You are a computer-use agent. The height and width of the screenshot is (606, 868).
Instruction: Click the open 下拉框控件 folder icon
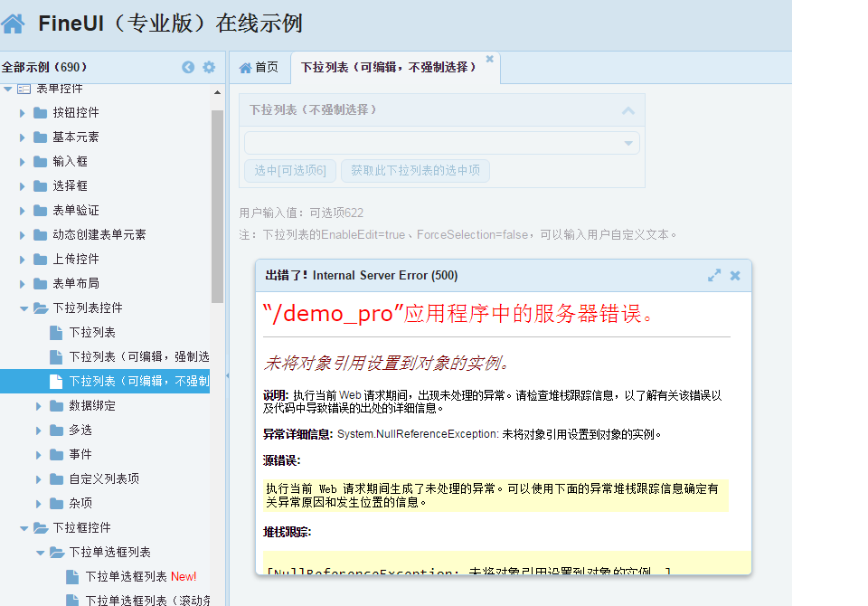pos(41,528)
